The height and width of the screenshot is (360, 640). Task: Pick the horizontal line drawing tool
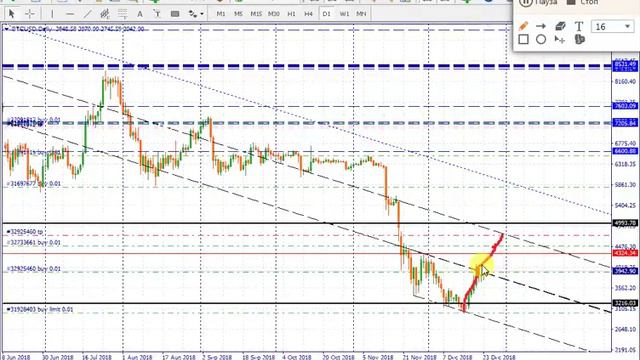pyautogui.click(x=70, y=14)
